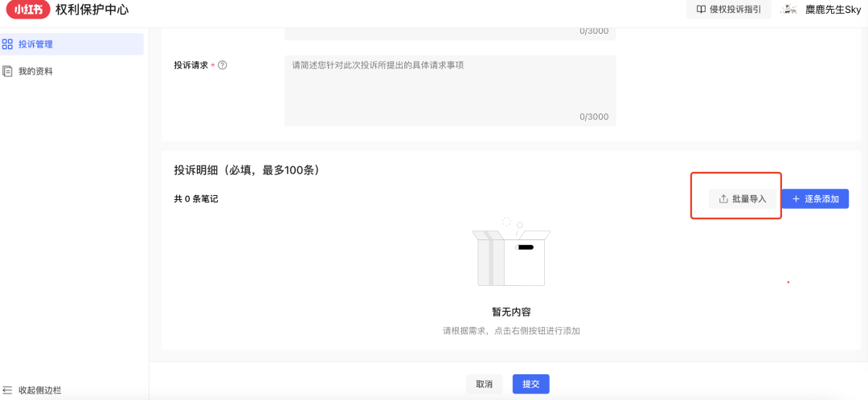Click the 投诉管理 grid icon
This screenshot has width=868, height=400.
(x=8, y=44)
